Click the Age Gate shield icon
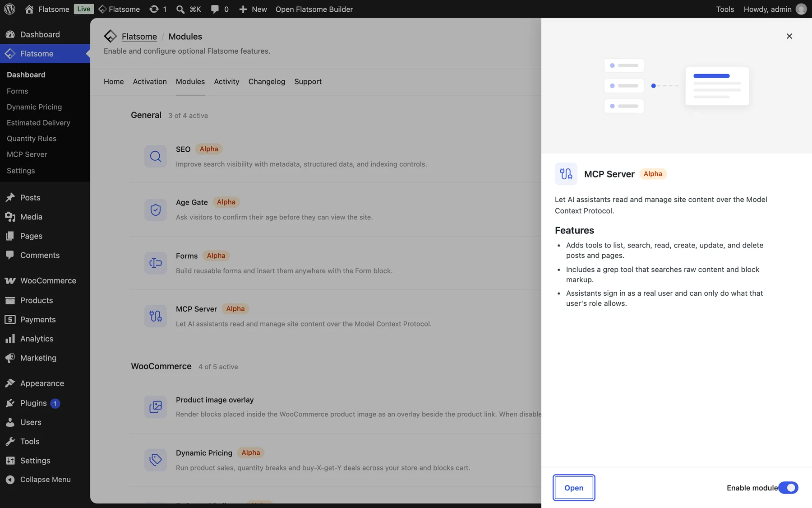Image resolution: width=812 pixels, height=508 pixels. point(156,210)
